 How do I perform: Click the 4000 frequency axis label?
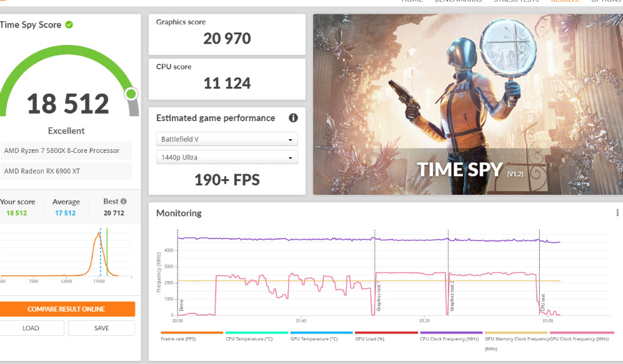pos(169,250)
